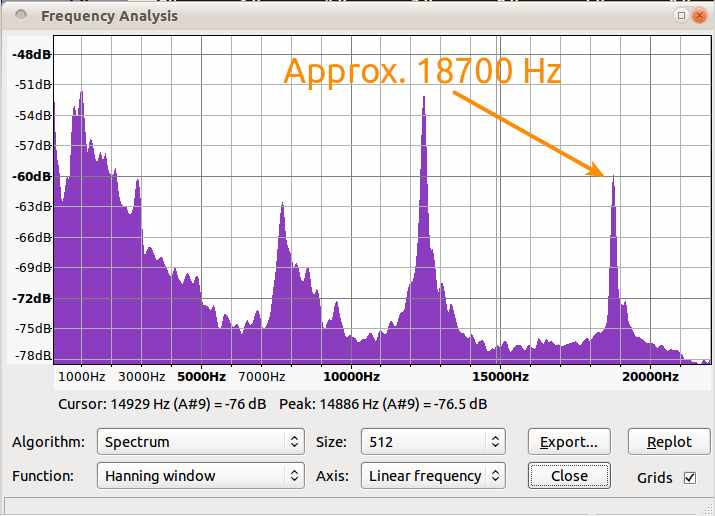
Task: Click the 10000Hz axis label
Action: click(x=351, y=377)
